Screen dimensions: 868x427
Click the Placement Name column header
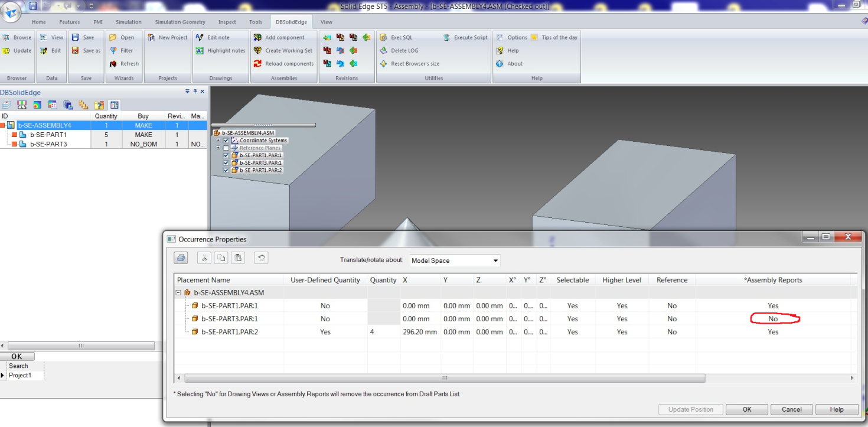pyautogui.click(x=229, y=280)
